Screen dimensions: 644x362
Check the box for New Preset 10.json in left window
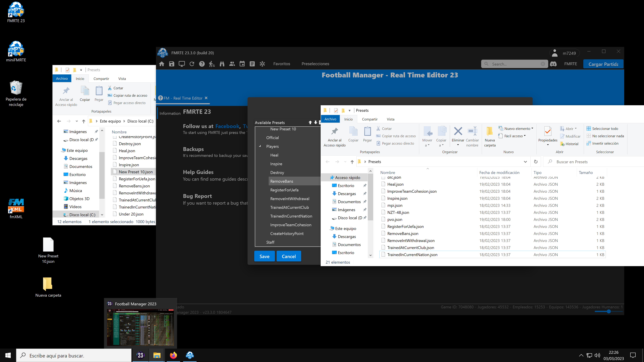[x=115, y=172]
